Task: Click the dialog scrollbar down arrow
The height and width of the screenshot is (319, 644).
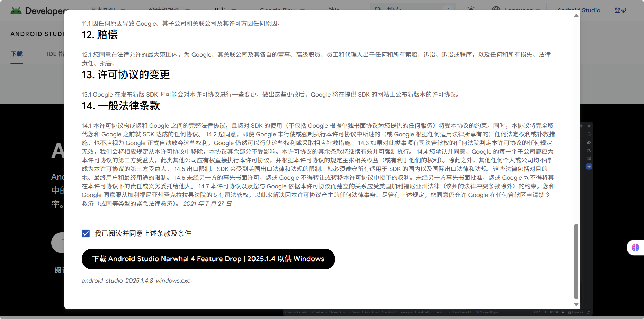Action: (576, 304)
